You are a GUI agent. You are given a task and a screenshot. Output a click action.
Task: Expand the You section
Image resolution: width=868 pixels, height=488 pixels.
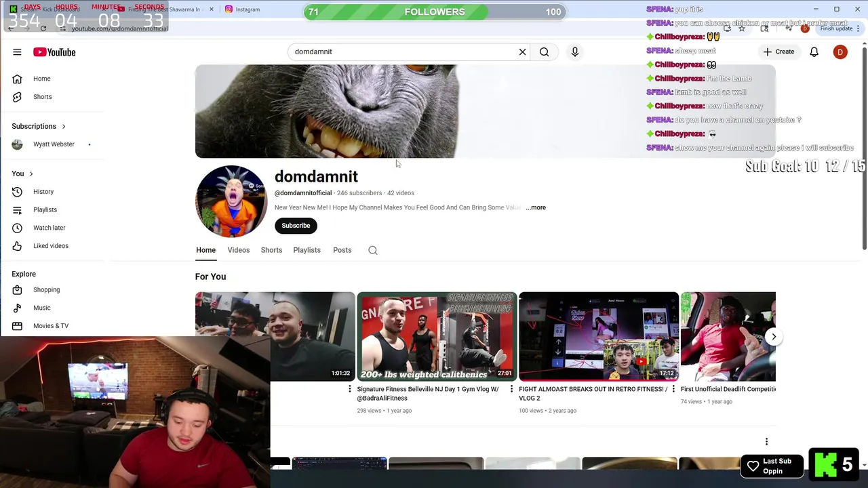coord(22,174)
